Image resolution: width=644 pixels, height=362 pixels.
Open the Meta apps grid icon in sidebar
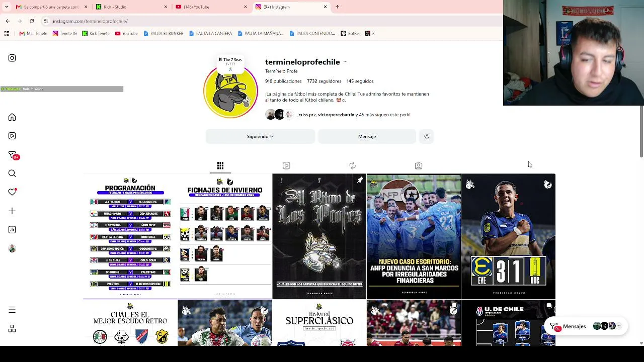click(12, 329)
